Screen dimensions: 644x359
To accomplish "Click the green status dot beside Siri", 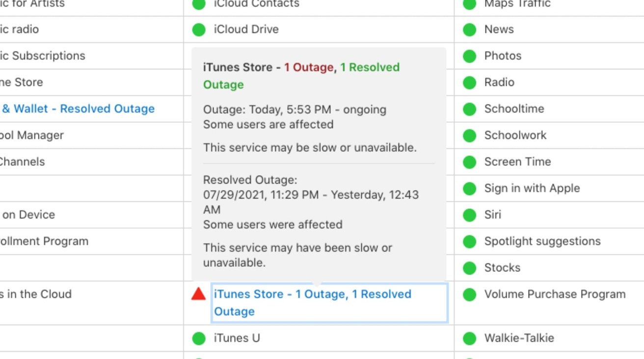I will (x=470, y=215).
